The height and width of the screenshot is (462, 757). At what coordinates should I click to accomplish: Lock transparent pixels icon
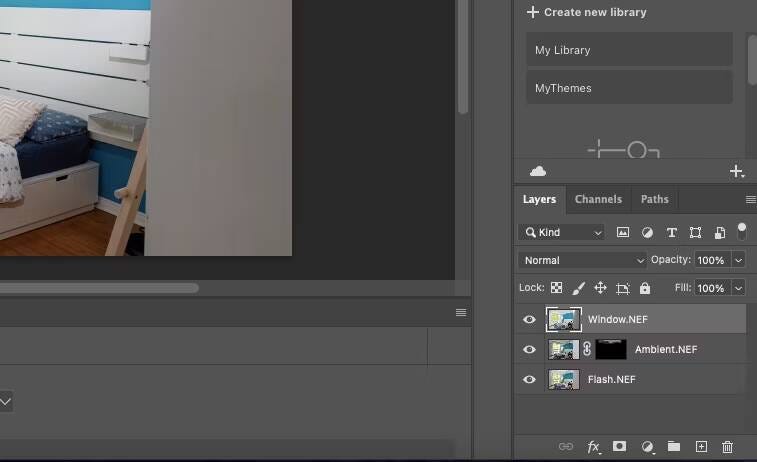point(557,288)
